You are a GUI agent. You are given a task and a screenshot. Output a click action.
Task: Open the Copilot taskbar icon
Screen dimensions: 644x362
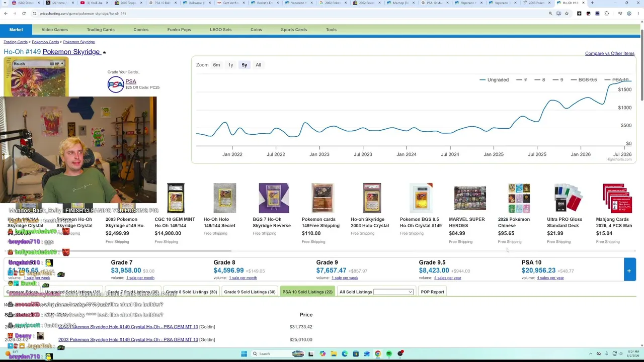(x=323, y=354)
